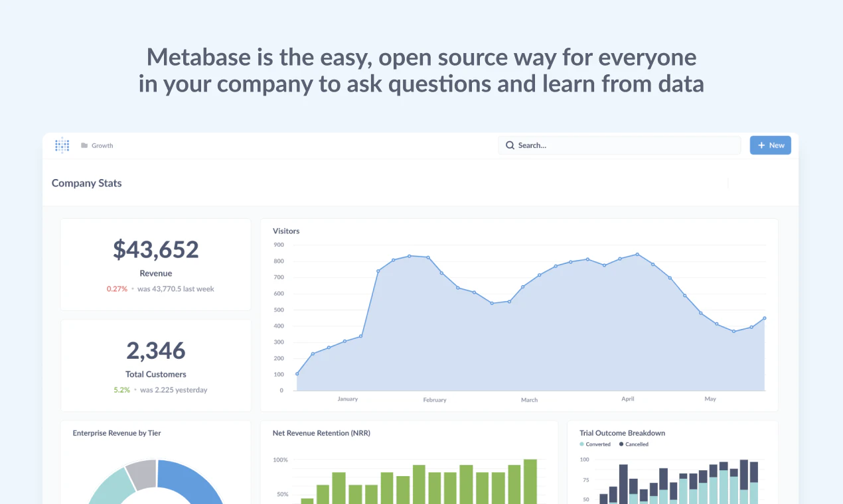Viewport: 843px width, 504px height.
Task: Focus the Search input field
Action: coord(619,145)
